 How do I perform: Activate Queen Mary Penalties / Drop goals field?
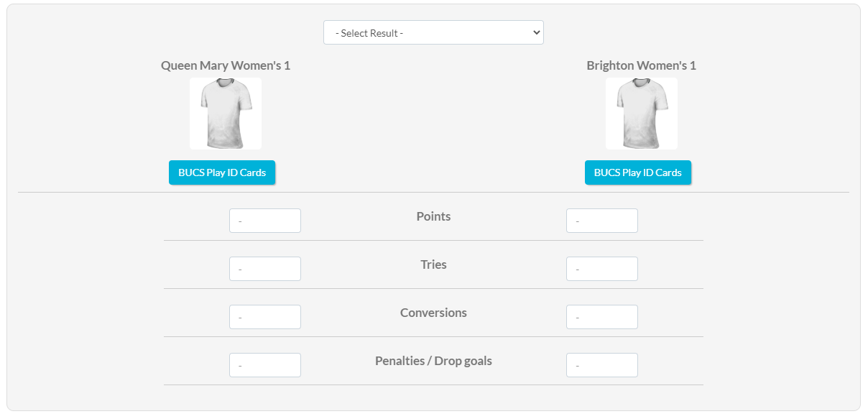click(265, 365)
